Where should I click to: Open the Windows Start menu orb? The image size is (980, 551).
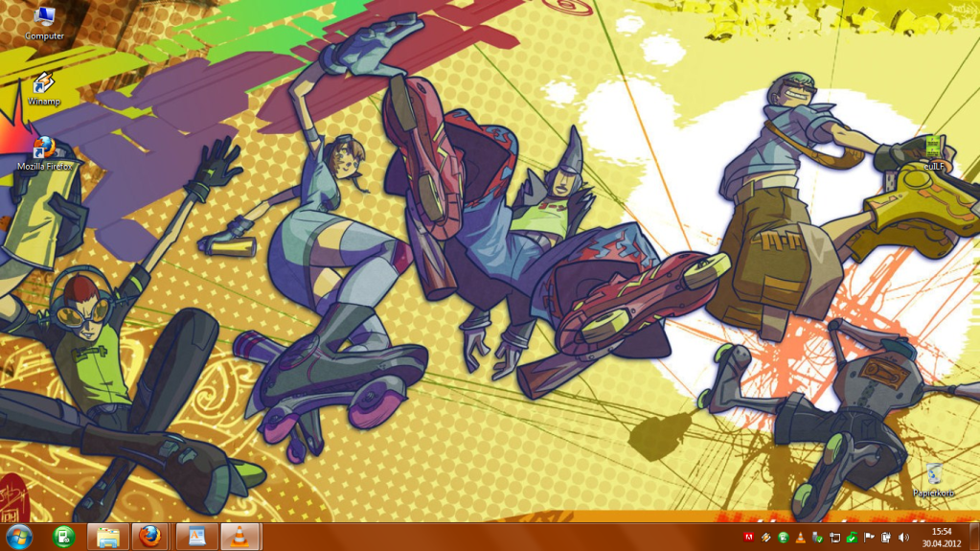[x=19, y=538]
